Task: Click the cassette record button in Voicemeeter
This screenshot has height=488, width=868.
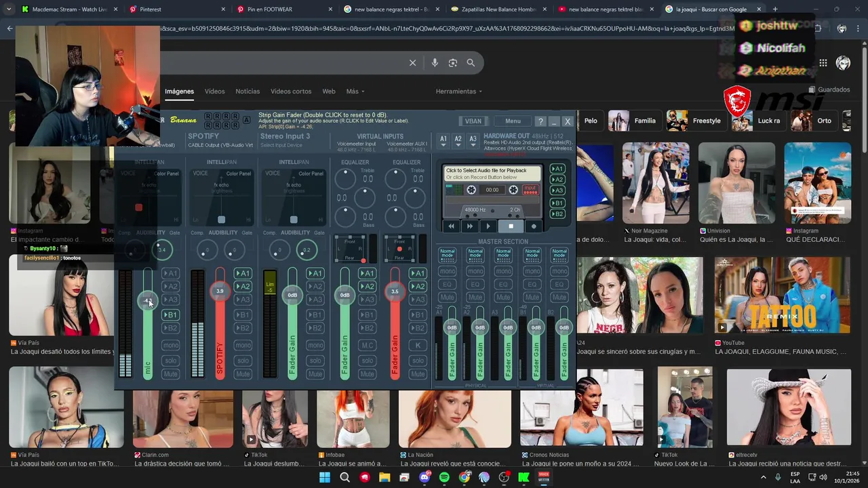Action: coord(533,226)
